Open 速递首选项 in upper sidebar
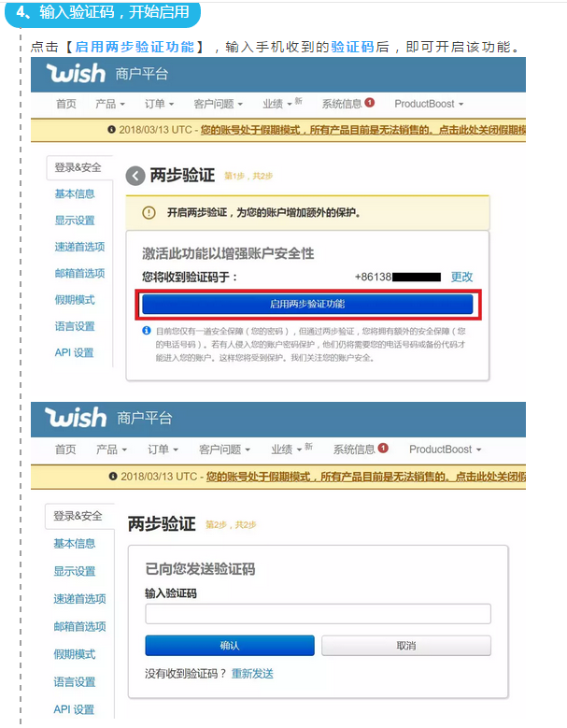 [x=79, y=247]
